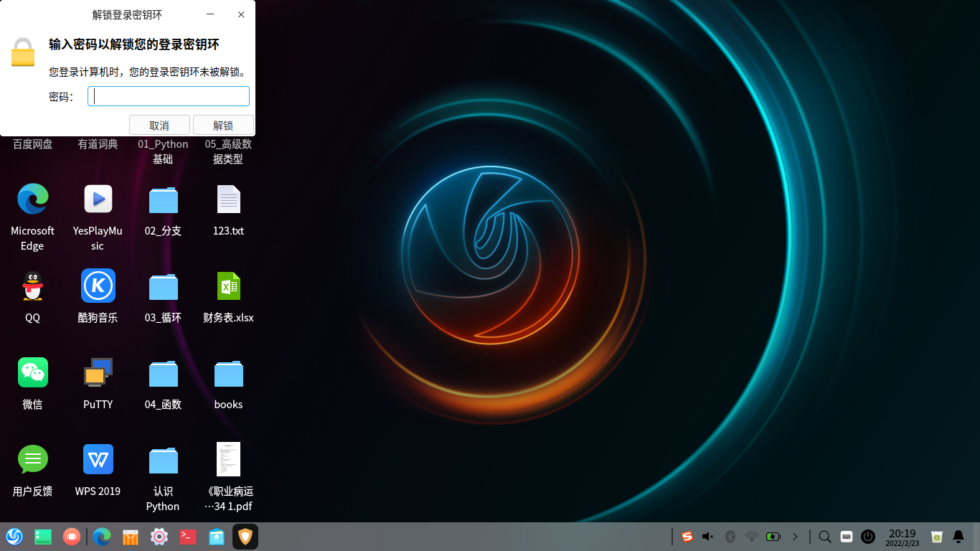The image size is (980, 551).
Task: Focus the 密码 password input field
Action: pos(169,95)
